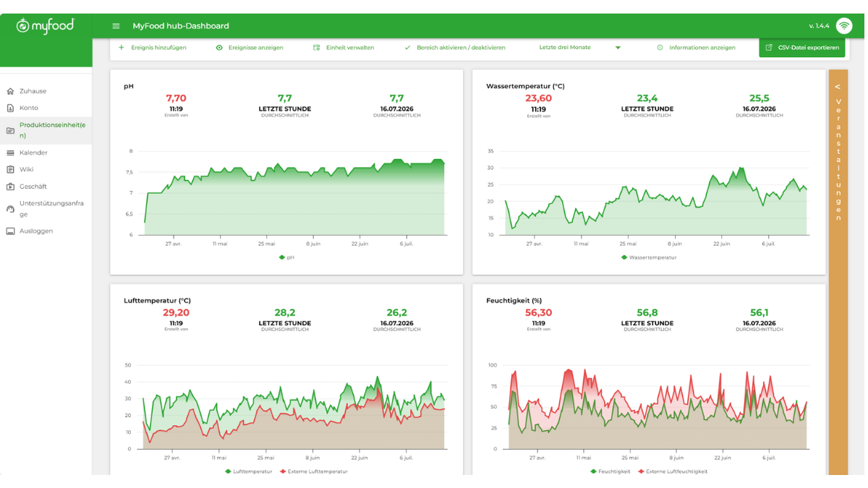Screen dimensions: 868x488
Task: Click the myfood logo
Action: point(46,26)
